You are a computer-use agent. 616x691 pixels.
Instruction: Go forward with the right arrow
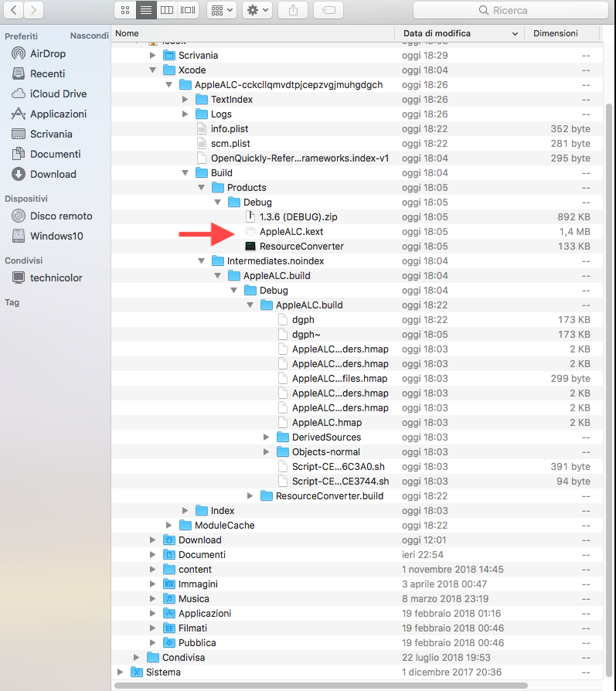click(33, 10)
